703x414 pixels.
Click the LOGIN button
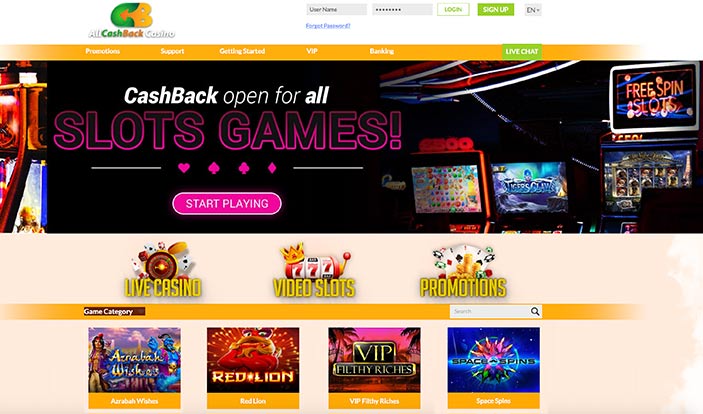pyautogui.click(x=453, y=9)
